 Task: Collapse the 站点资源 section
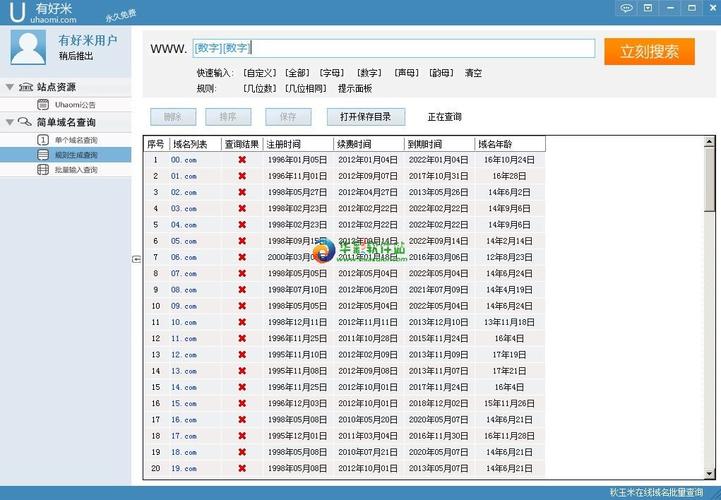click(x=9, y=87)
